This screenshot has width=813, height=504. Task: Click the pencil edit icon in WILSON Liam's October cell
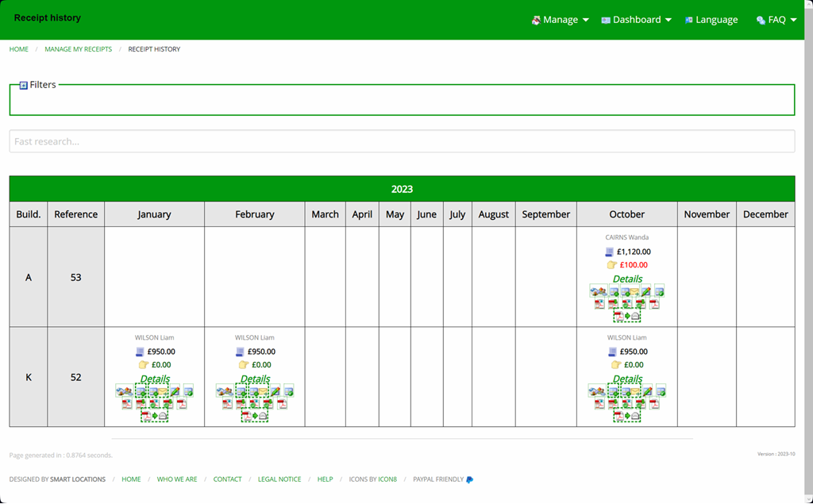[647, 391]
